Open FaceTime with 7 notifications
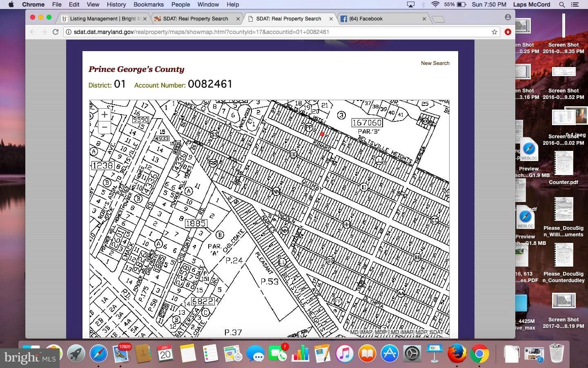Viewport: 588px width, 368px height. point(278,354)
